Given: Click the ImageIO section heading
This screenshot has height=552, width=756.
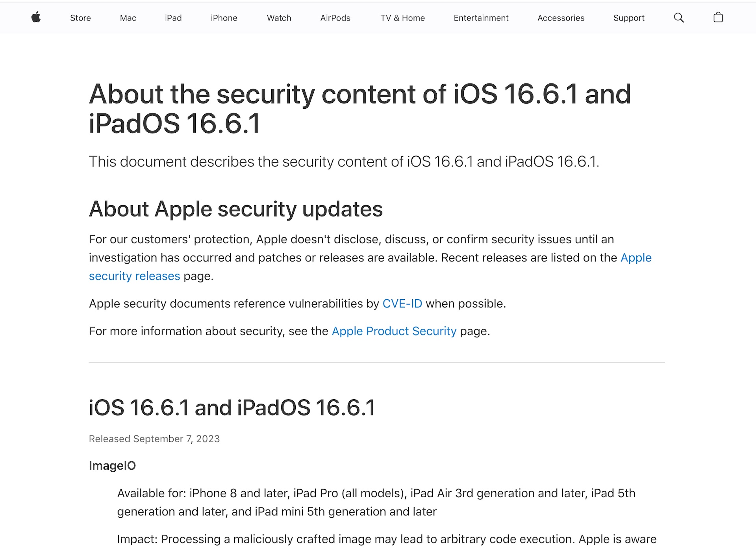Looking at the screenshot, I should click(x=112, y=466).
